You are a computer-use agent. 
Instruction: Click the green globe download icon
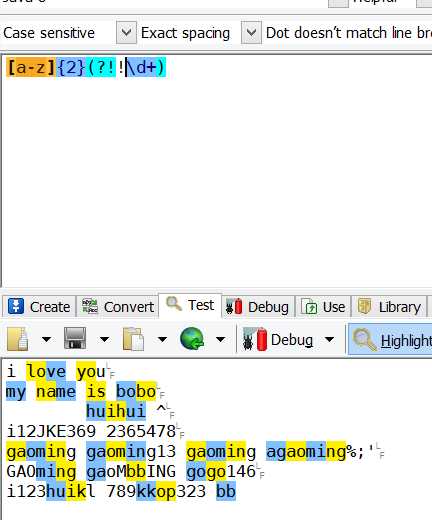tap(192, 339)
